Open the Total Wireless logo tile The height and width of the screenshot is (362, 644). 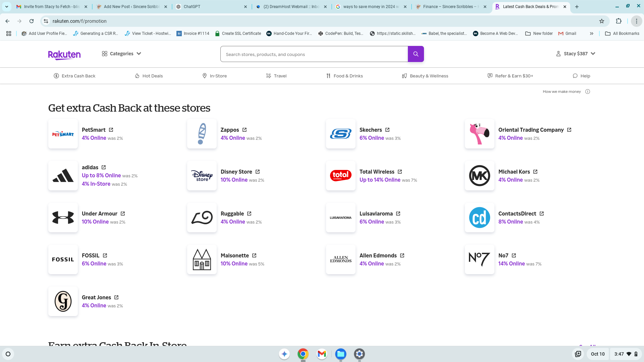tap(341, 176)
